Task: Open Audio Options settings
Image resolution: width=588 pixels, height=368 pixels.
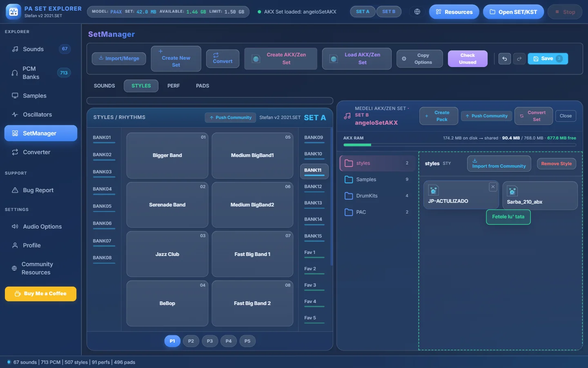Action: tap(41, 227)
